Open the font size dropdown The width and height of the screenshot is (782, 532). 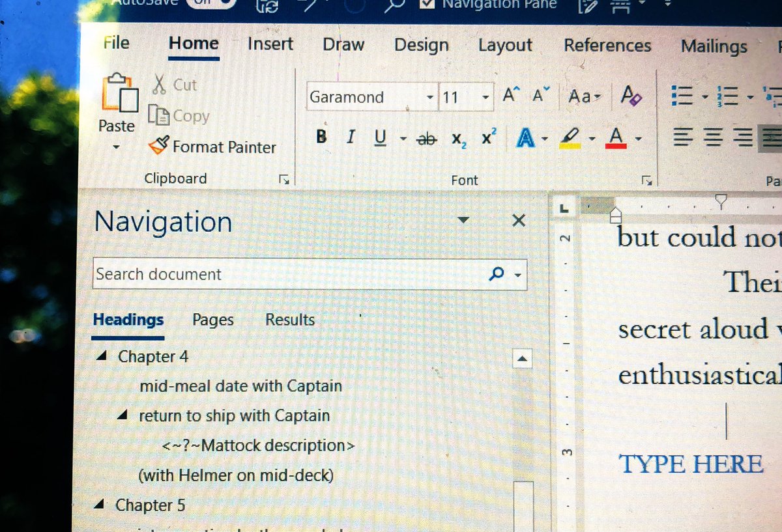tap(485, 96)
